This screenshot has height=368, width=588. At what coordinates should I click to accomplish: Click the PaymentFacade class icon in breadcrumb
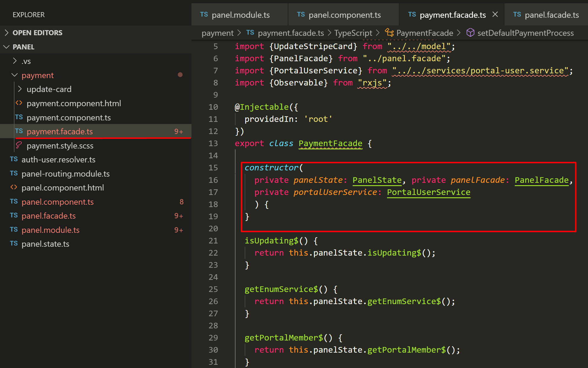(x=389, y=33)
